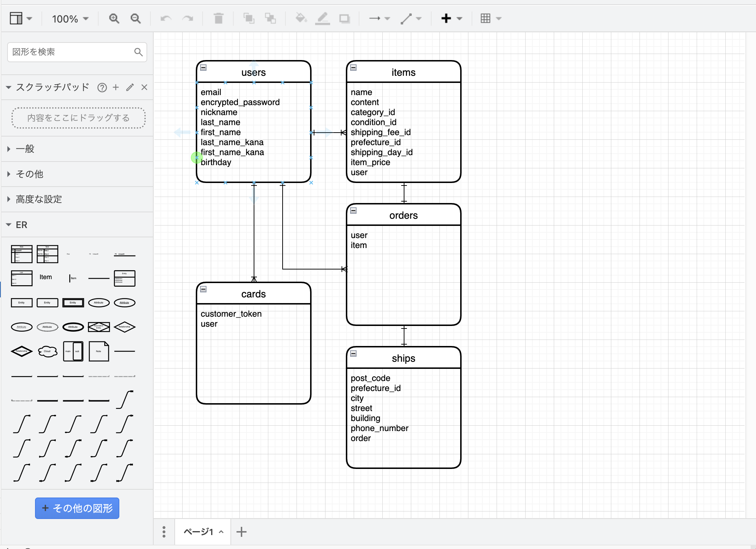Click the delete trash icon

tap(218, 19)
